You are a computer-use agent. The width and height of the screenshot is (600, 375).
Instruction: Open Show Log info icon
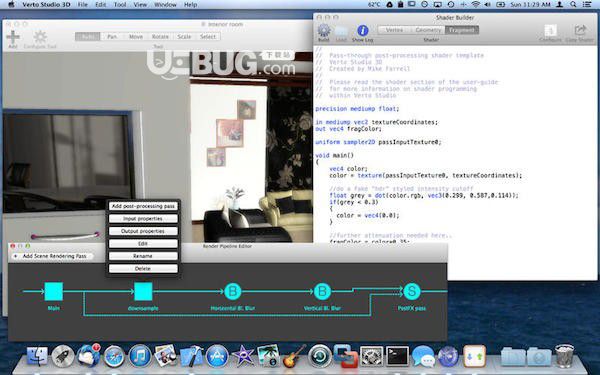362,31
